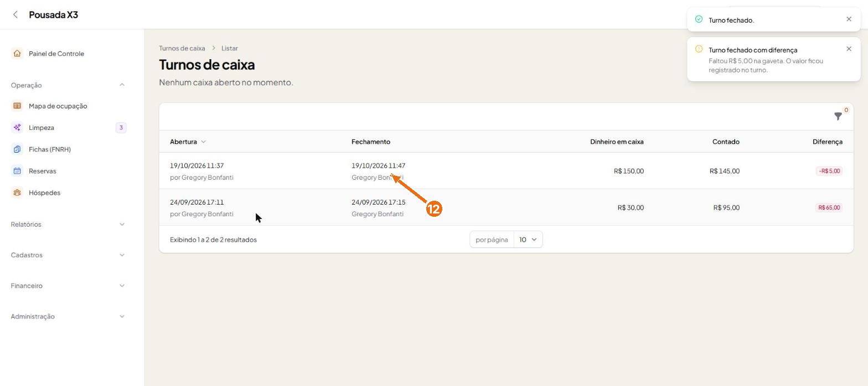The height and width of the screenshot is (386, 868).
Task: Click the Turnos de caixa breadcrumb link
Action: coord(182,48)
